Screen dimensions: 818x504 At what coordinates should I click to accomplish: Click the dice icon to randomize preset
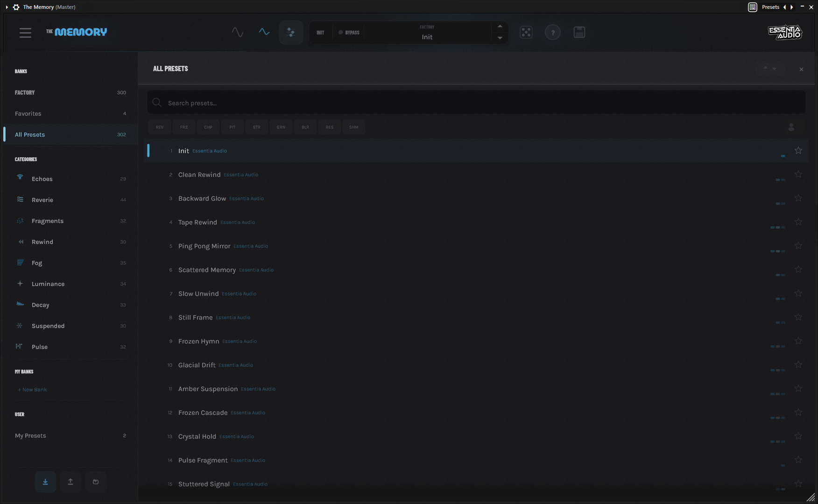(526, 32)
